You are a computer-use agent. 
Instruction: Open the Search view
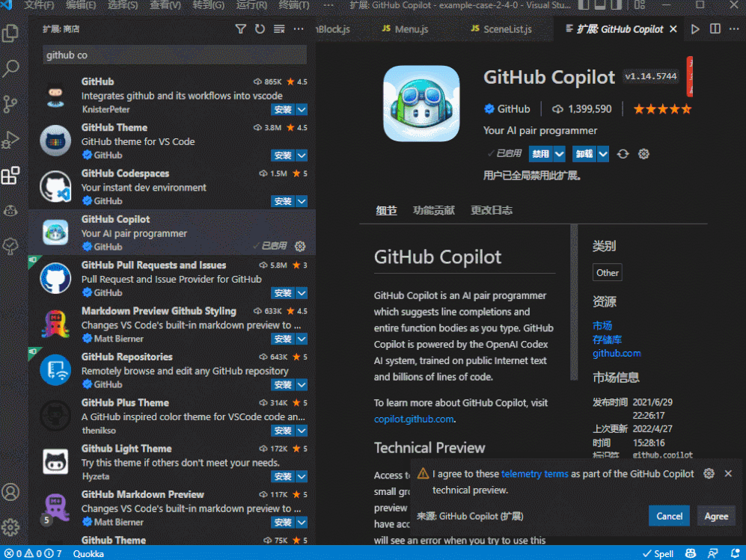(x=11, y=68)
